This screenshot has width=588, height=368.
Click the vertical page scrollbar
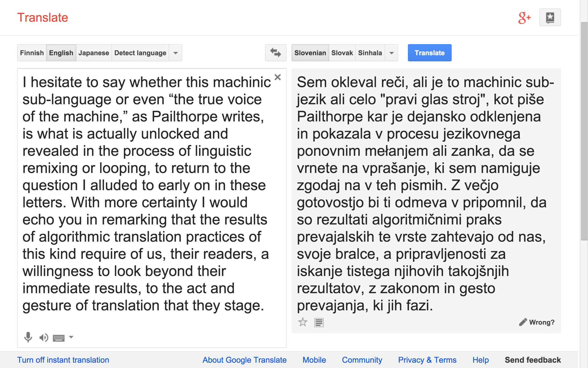(584, 129)
